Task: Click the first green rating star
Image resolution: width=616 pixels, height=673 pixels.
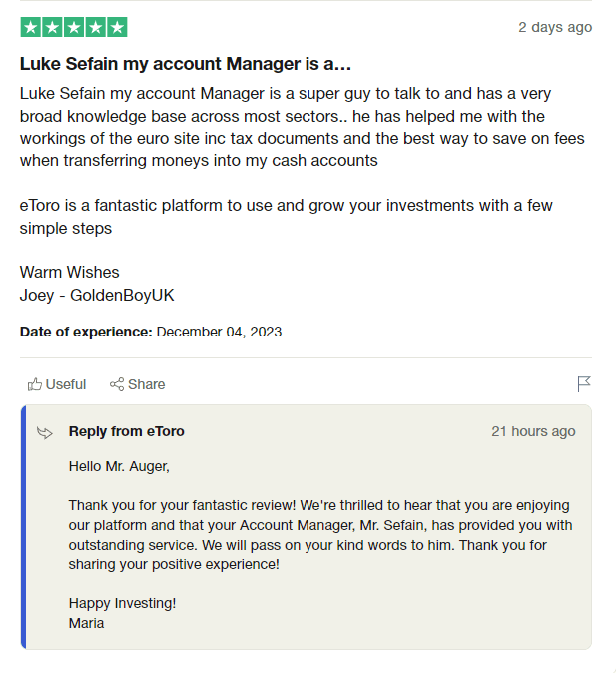Action: (30, 27)
